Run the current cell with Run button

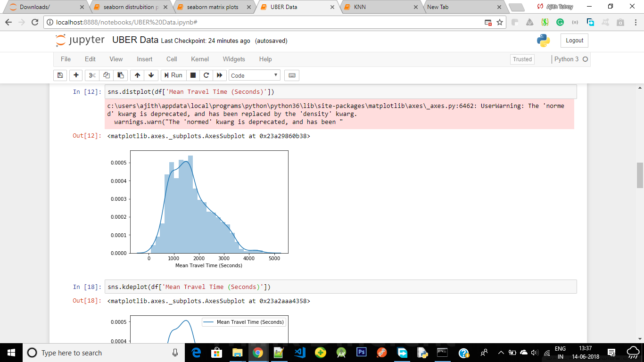click(x=173, y=75)
